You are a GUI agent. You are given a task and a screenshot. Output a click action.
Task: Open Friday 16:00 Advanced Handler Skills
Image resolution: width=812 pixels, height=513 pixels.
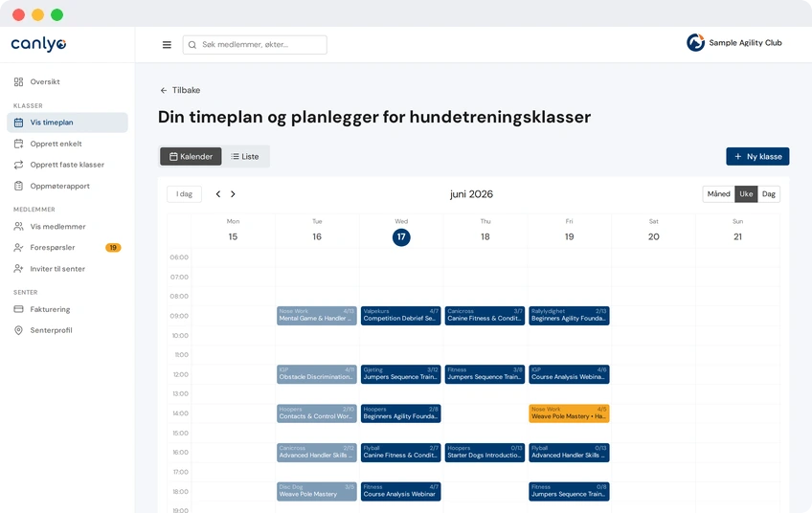coord(569,453)
